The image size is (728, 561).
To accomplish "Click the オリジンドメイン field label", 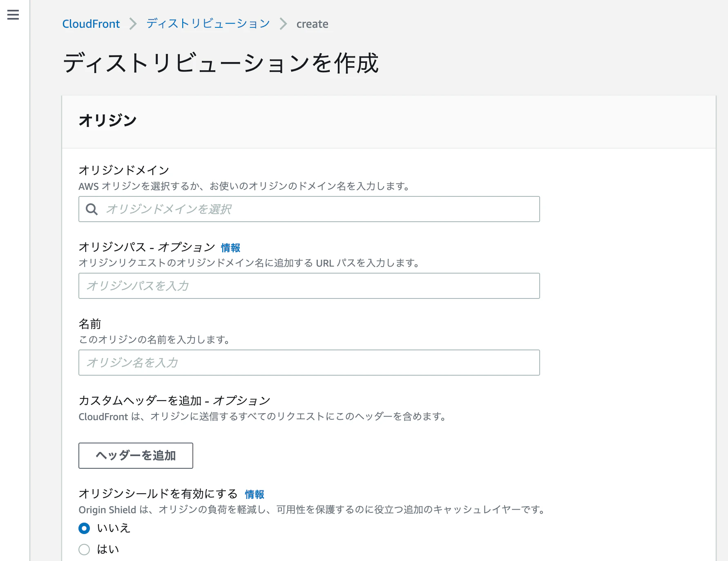I will (x=124, y=170).
